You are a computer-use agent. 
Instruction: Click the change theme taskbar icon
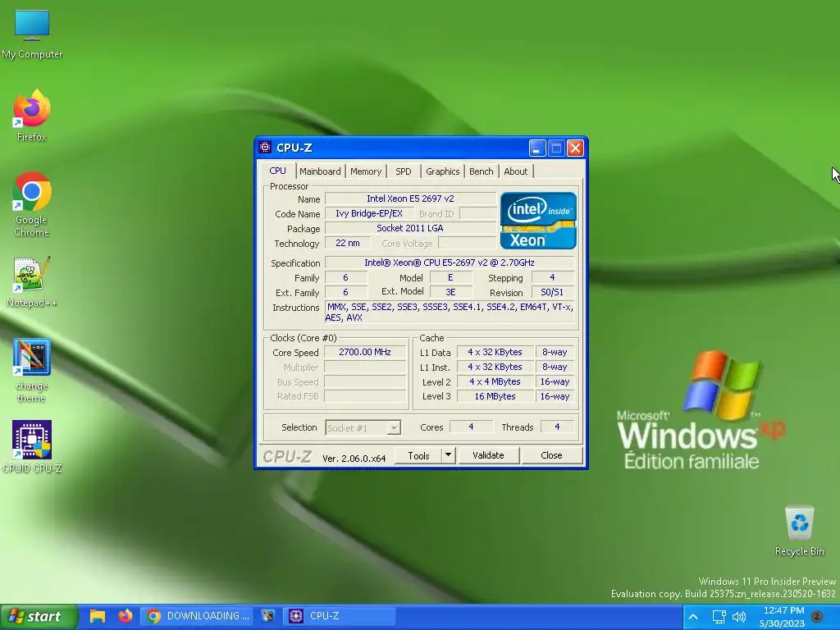tap(268, 616)
